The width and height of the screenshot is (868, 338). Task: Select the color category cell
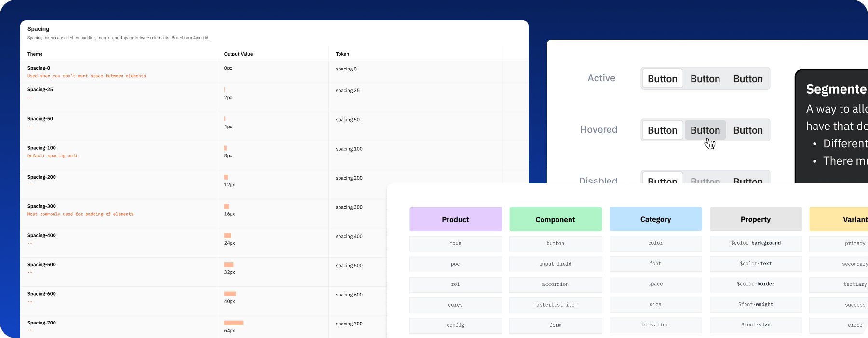pos(656,243)
